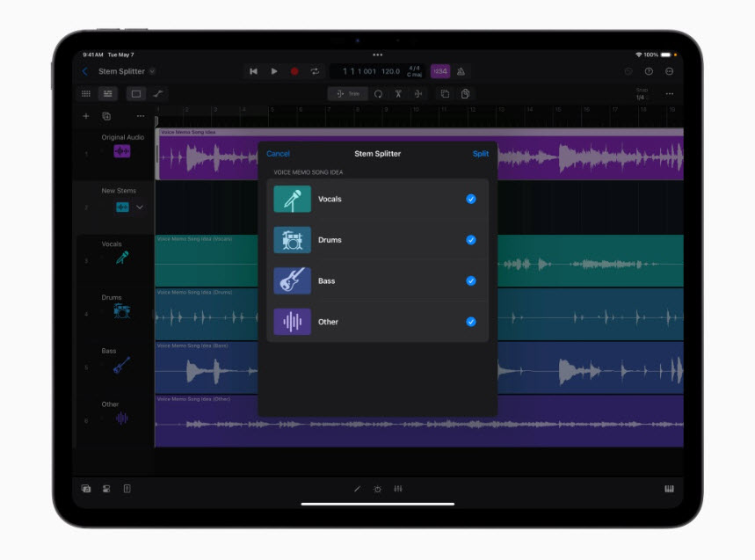This screenshot has height=560, width=755.
Task: Open the Editor pencil icon
Action: click(357, 489)
